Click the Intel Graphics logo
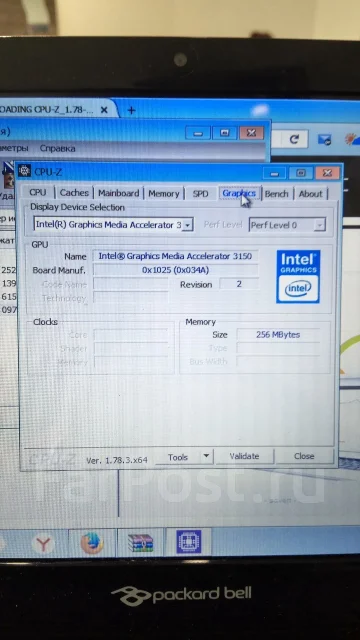This screenshot has height=640, width=360. point(298,277)
